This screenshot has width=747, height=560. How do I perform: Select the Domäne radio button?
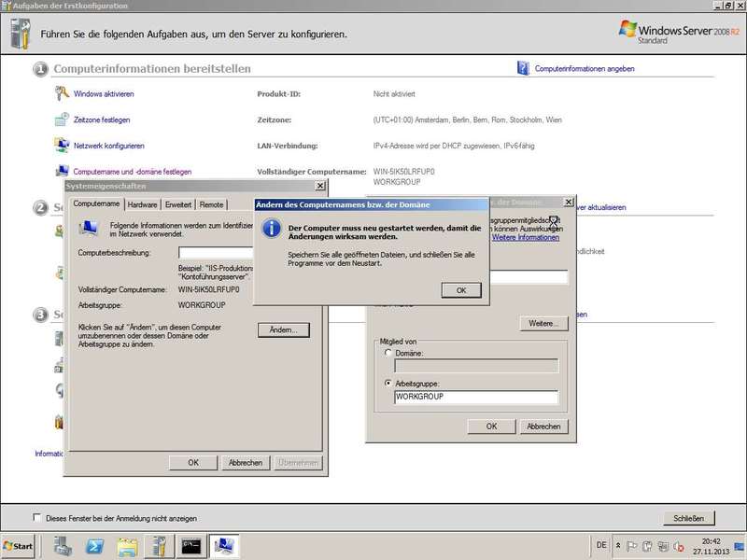(388, 353)
